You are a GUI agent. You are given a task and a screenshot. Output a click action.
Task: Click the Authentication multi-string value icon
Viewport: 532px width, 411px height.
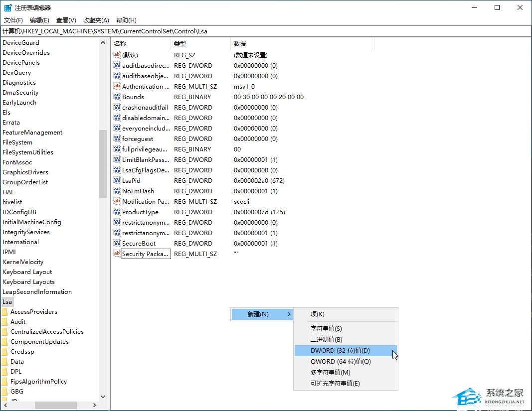tap(117, 87)
